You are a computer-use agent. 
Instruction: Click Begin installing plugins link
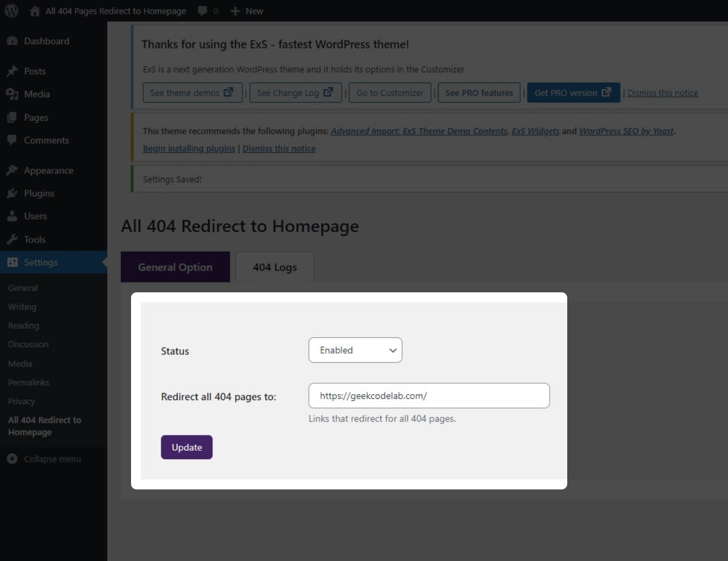(189, 149)
